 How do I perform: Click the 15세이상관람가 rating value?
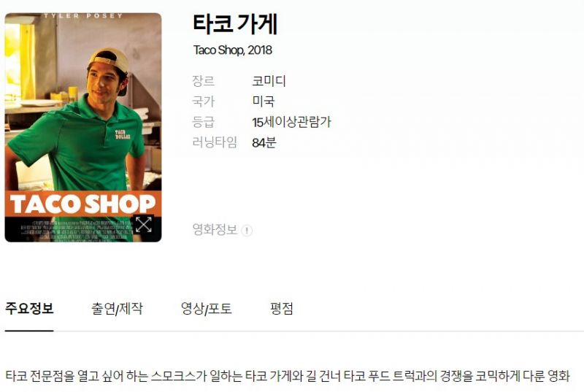pos(291,122)
